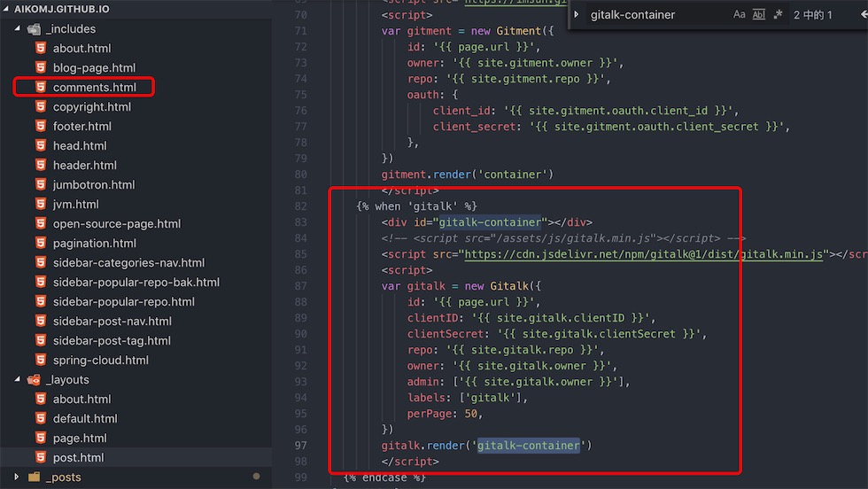Collapse the _layouts folder arrow
The height and width of the screenshot is (489, 868).
pos(17,379)
